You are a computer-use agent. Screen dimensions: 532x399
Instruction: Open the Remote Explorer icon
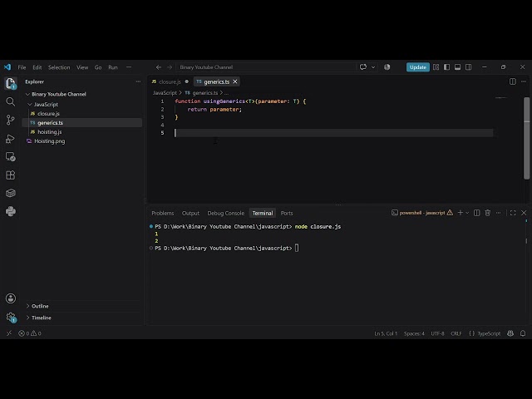pyautogui.click(x=11, y=157)
